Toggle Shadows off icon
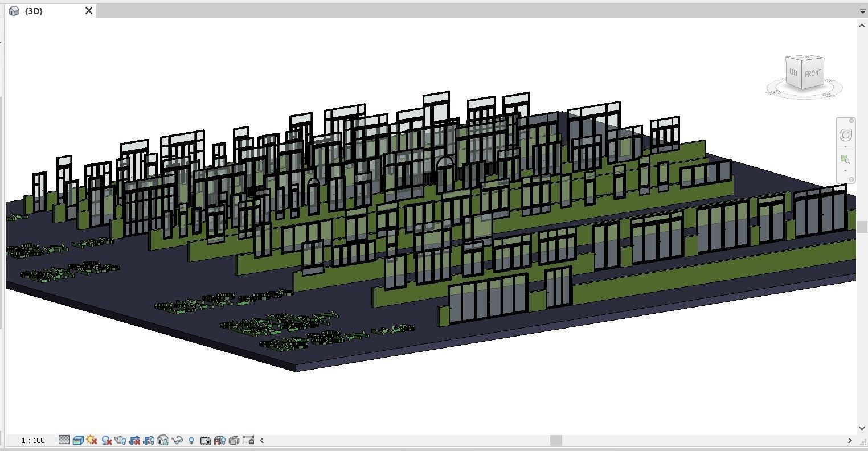 (x=106, y=440)
